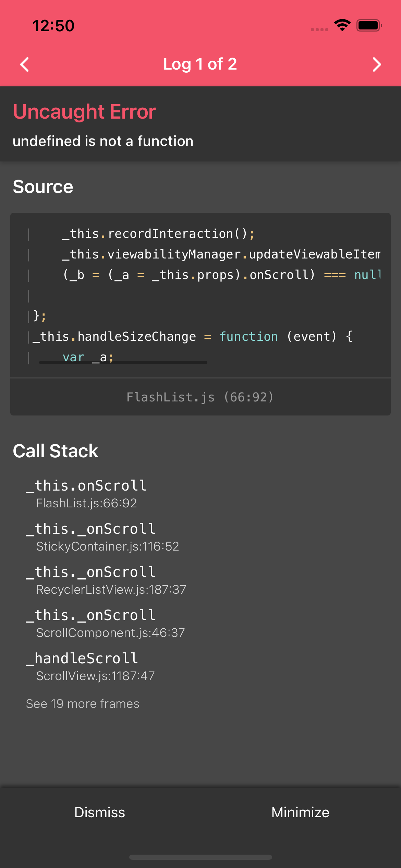Click the Uncaught Error heading
The image size is (401, 868).
pos(84,112)
